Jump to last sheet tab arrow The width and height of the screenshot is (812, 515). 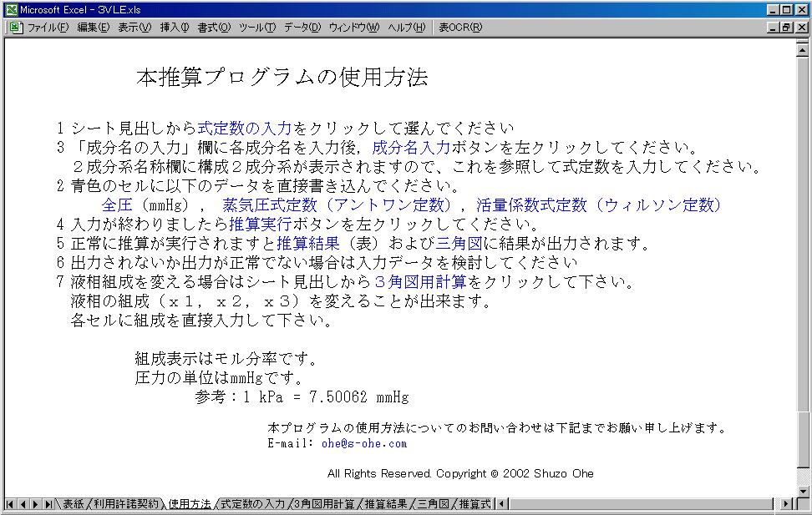pyautogui.click(x=48, y=503)
